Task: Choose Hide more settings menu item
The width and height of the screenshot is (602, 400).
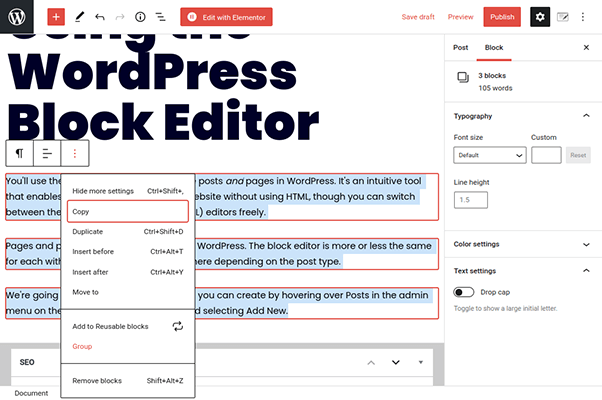Action: (128, 191)
